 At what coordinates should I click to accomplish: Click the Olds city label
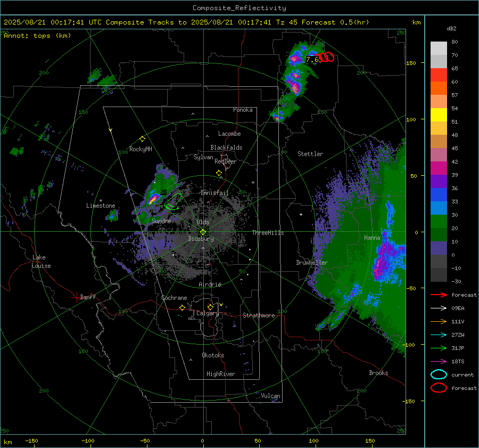pos(203,222)
